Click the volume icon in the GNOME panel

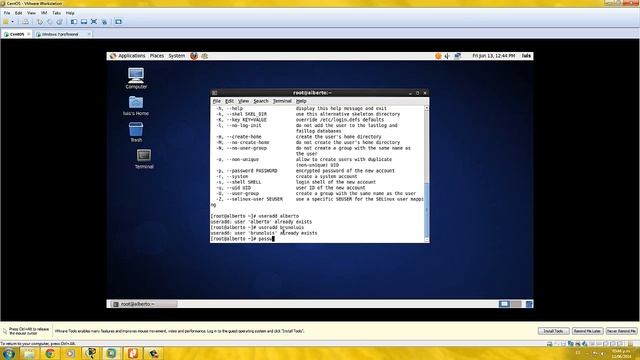(x=447, y=56)
